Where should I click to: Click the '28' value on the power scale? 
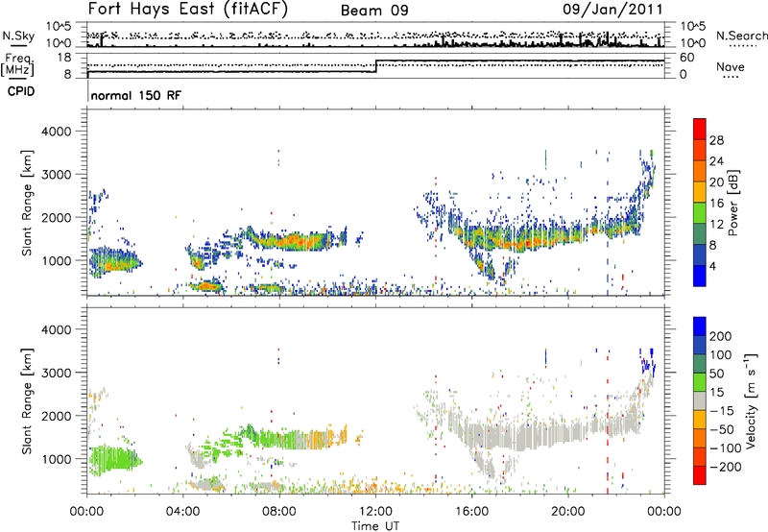click(x=716, y=140)
